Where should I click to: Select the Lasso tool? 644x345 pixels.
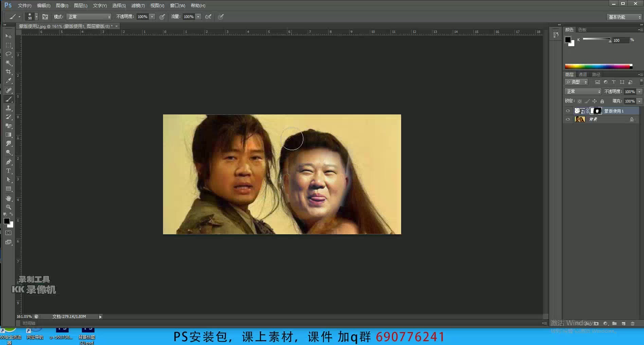pyautogui.click(x=8, y=54)
